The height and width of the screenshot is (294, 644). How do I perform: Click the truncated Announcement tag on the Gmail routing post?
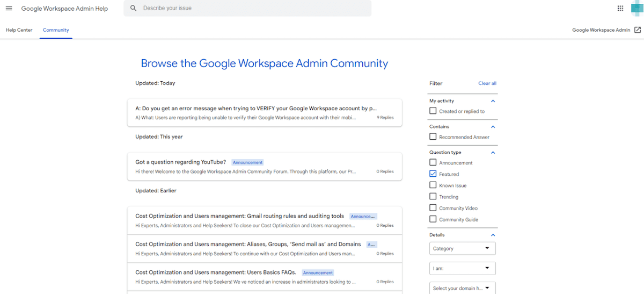363,216
